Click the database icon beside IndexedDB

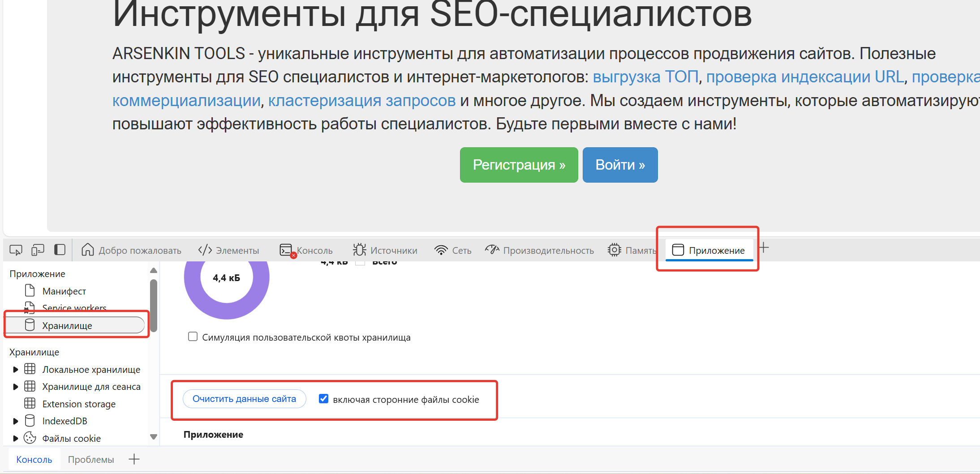[x=30, y=420]
